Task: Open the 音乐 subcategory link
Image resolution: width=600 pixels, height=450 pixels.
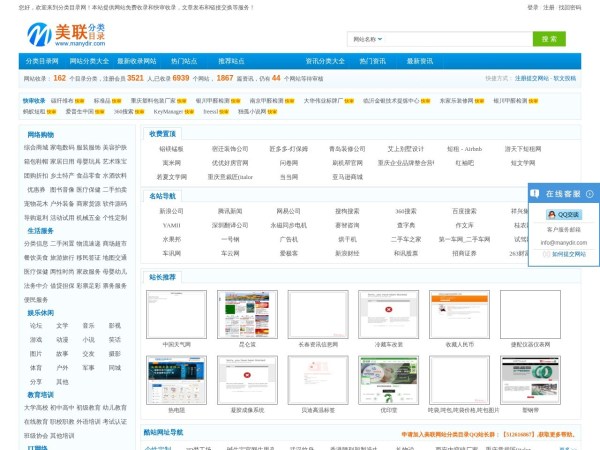Action: click(88, 326)
